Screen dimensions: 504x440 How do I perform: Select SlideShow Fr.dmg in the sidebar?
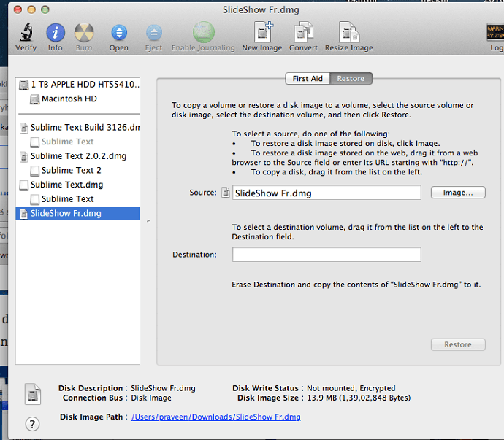pos(77,214)
